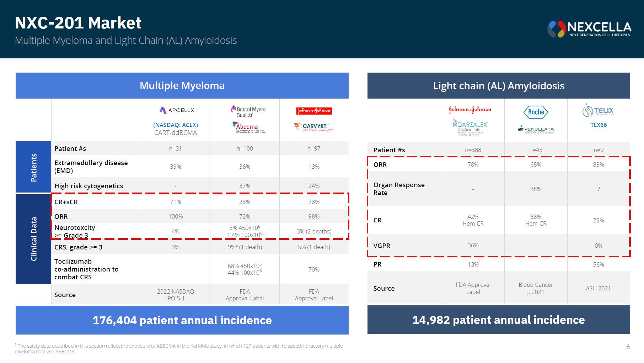Click the red Johnson & Johnson myeloma logo
This screenshot has width=644, height=363.
pyautogui.click(x=314, y=111)
